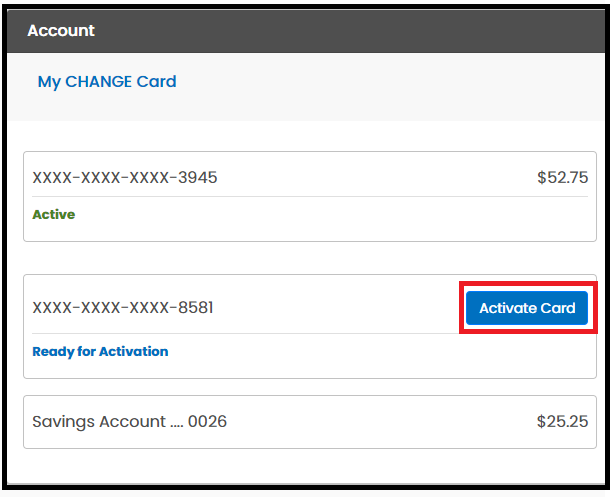Click the $52.75 card balance
Image resolution: width=616 pixels, height=497 pixels.
click(563, 178)
